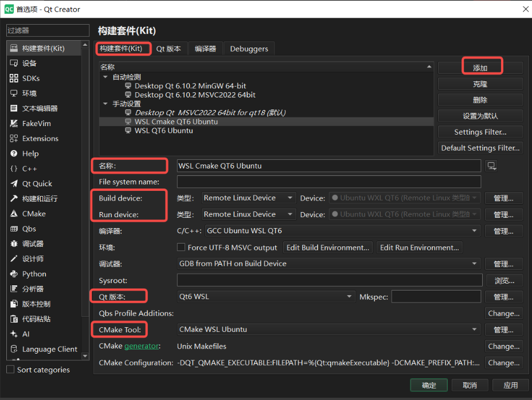Select the 版本控制 version control icon
This screenshot has height=400, width=532.
click(14, 304)
